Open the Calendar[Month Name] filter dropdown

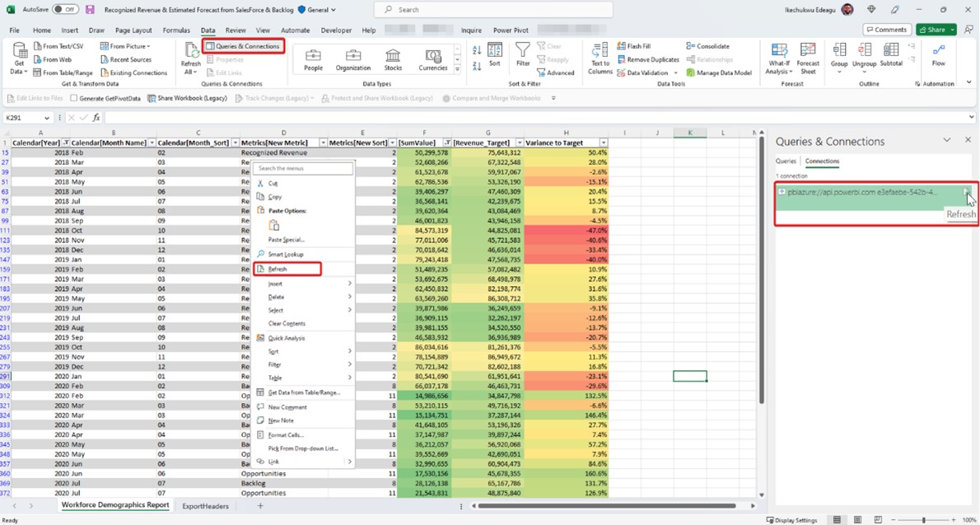click(x=152, y=143)
